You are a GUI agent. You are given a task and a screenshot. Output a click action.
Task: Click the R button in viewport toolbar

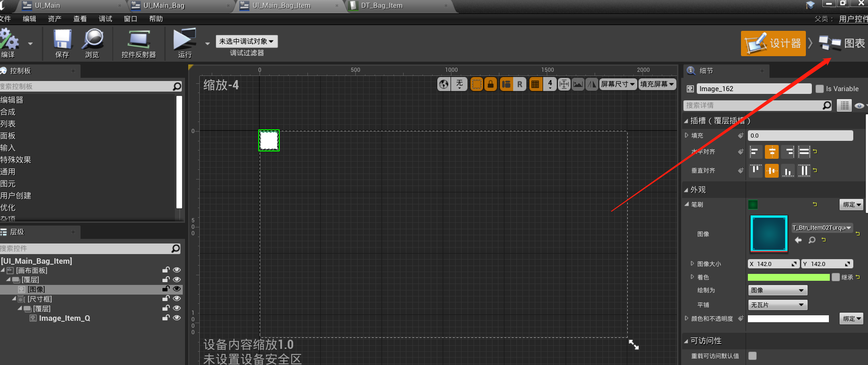click(520, 84)
